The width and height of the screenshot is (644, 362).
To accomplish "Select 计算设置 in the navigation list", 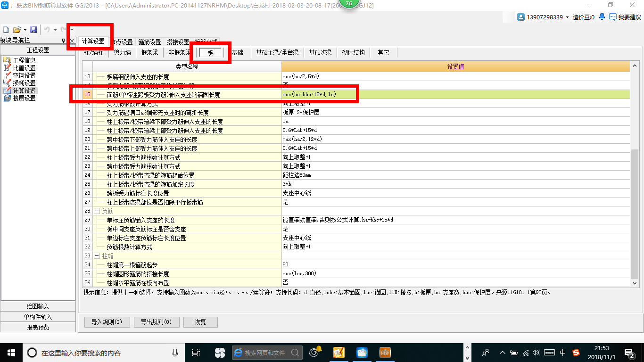I will 19,90.
